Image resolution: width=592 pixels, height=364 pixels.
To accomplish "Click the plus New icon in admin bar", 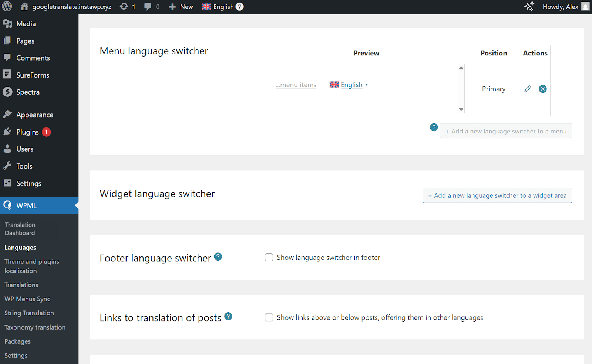I will (x=172, y=7).
